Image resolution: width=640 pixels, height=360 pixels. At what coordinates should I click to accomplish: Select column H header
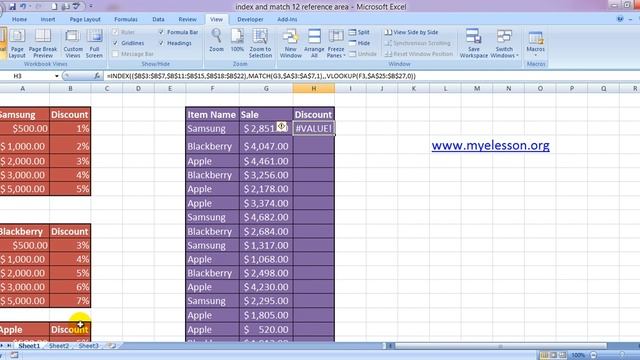(x=313, y=88)
